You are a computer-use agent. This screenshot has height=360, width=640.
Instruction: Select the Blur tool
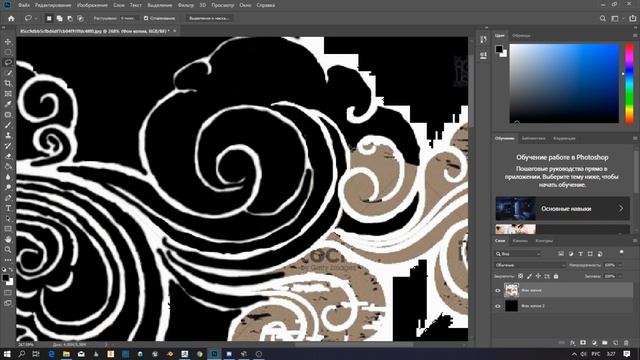[x=8, y=177]
